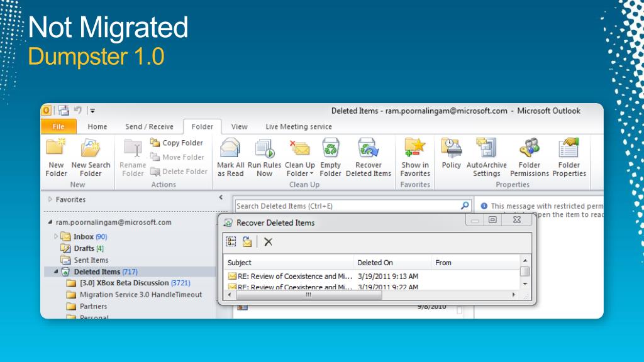Click the Undo quick access icon

point(77,110)
